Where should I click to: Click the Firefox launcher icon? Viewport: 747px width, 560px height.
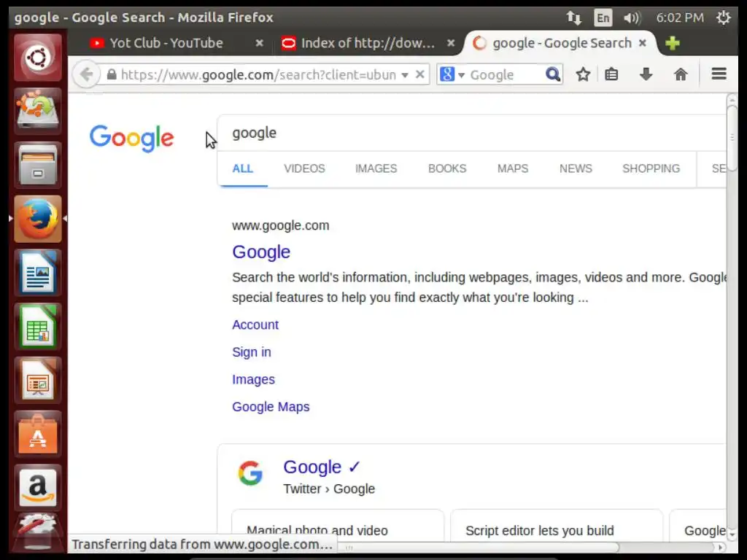[38, 219]
